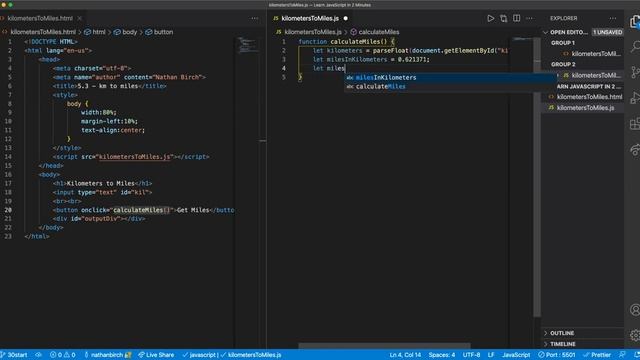
Task: Change end of line sequence LF
Action: tap(491, 355)
